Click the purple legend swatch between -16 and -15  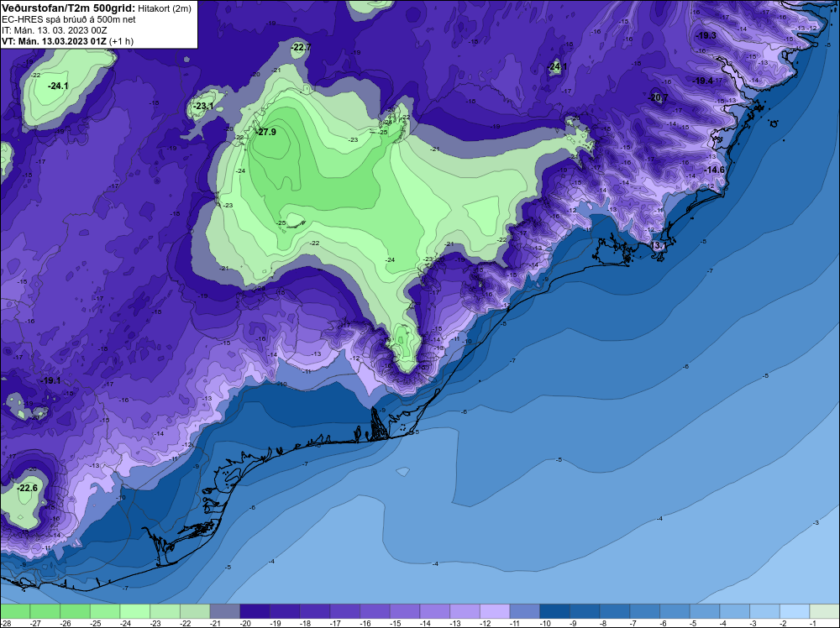point(375,611)
